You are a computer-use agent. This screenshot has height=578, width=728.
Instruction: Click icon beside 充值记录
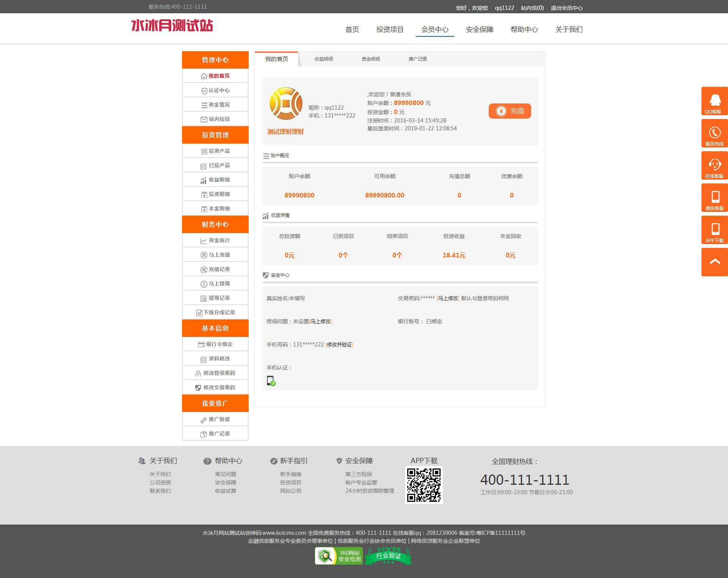point(204,269)
